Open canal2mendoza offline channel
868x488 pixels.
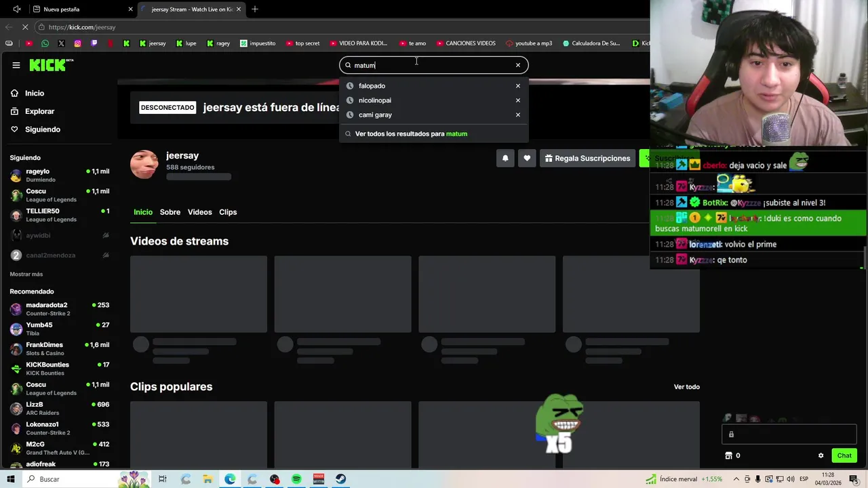point(60,256)
